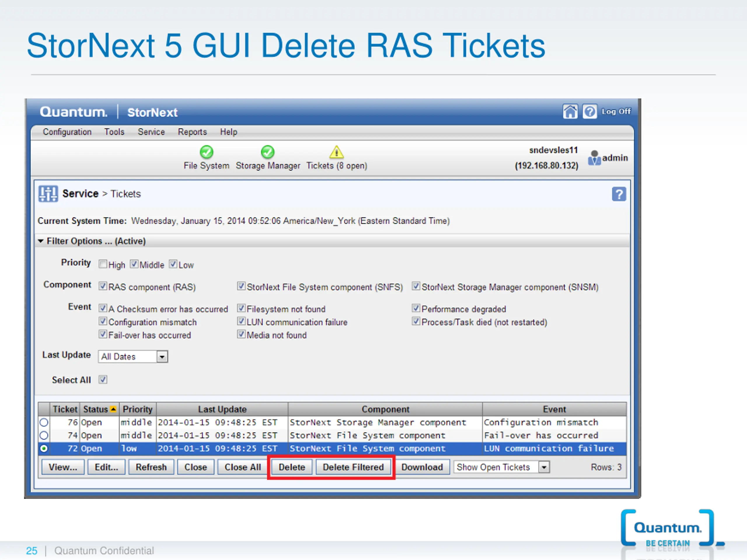Click the Close button below table
Image resolution: width=747 pixels, height=560 pixels.
click(x=196, y=467)
